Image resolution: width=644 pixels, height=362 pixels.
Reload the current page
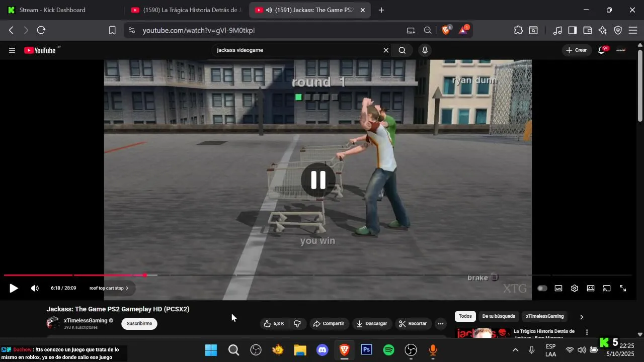[x=41, y=30]
